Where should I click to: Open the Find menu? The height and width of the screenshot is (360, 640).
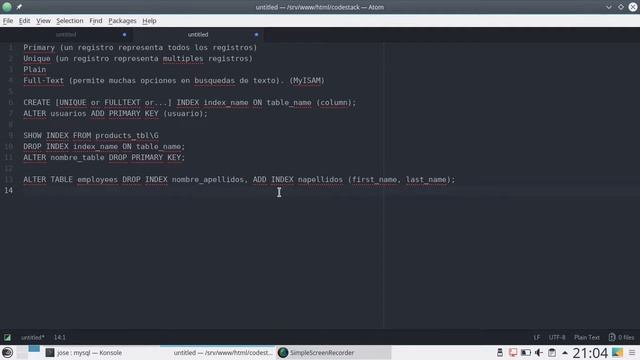[96, 21]
